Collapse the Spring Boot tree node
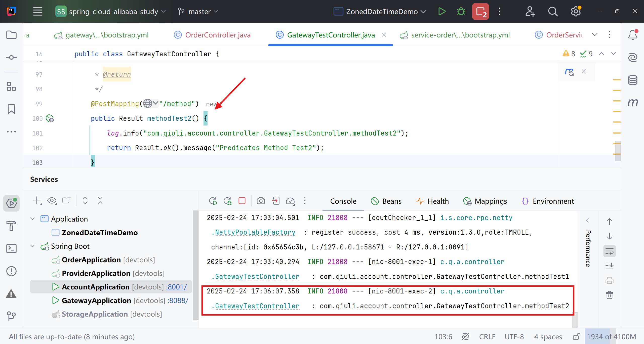Screen dimensions: 644x344 click(x=32, y=246)
